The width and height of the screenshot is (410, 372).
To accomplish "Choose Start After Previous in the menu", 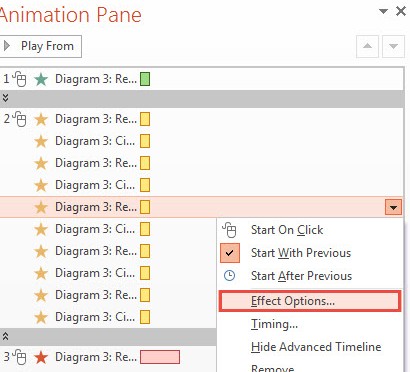I will (x=301, y=276).
